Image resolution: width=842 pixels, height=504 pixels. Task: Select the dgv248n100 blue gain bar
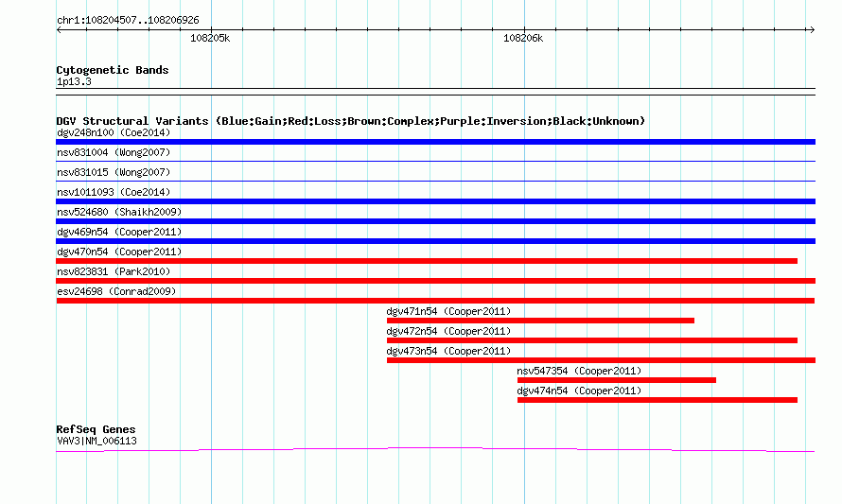click(435, 142)
